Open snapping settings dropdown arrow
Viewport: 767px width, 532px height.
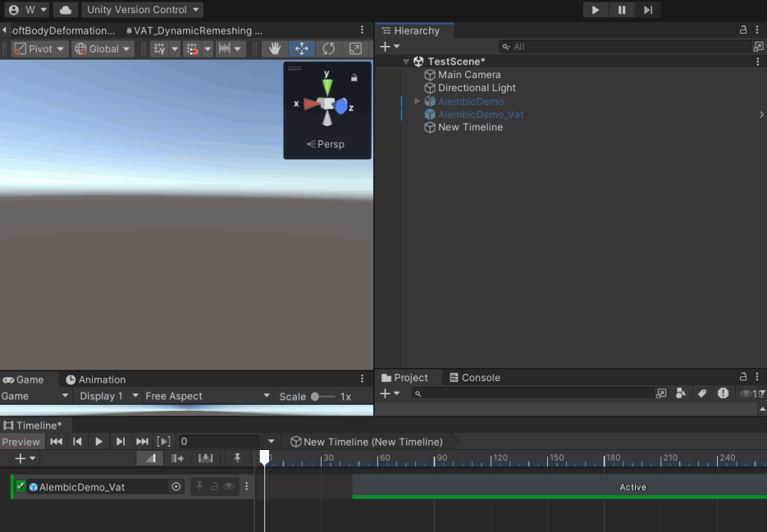[x=208, y=49]
